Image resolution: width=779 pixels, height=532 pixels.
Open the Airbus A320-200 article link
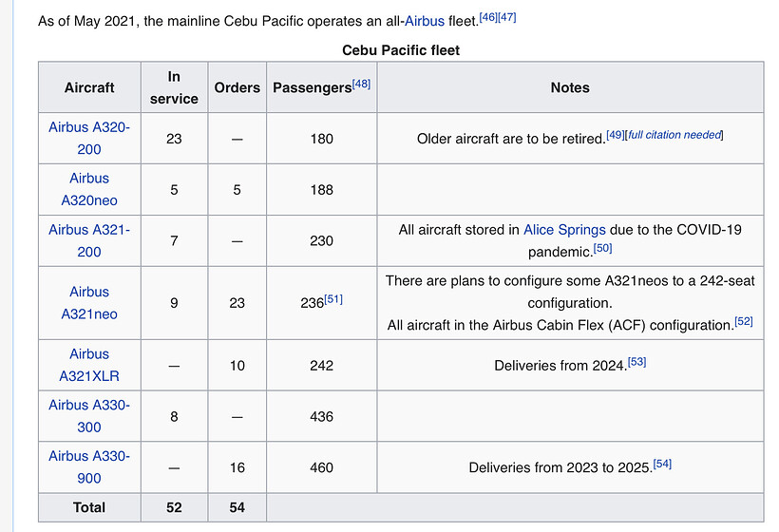click(89, 138)
